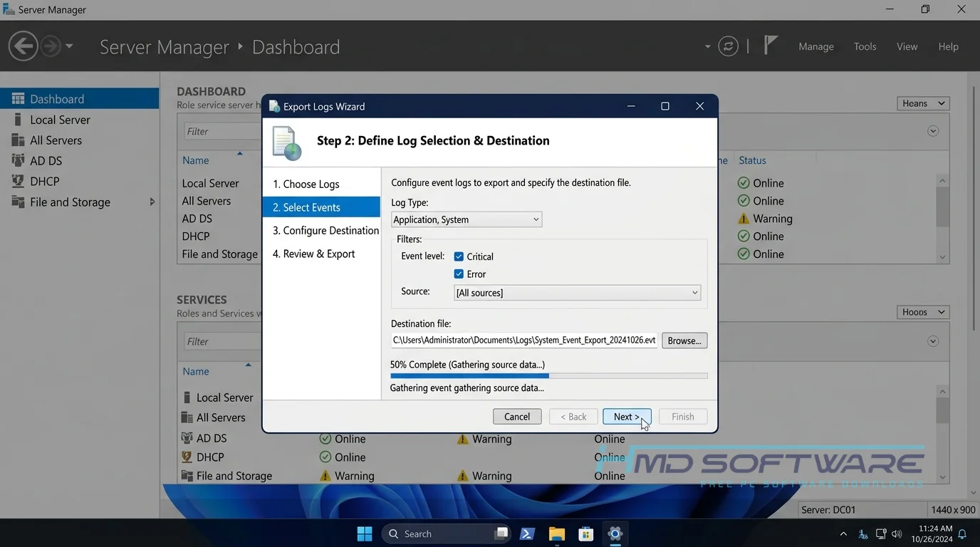The image size is (980, 547).
Task: Collapse the Dashboard panel with chevron button
Action: tap(933, 131)
